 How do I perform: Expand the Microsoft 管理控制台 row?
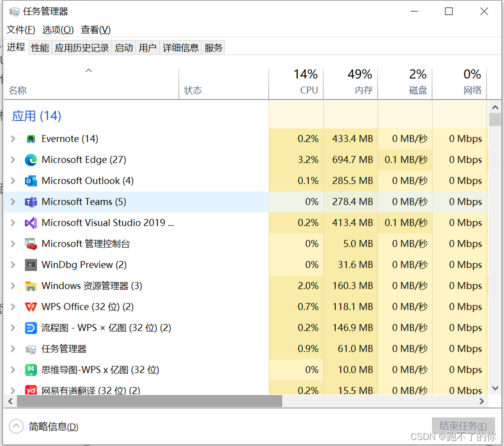[x=13, y=244]
